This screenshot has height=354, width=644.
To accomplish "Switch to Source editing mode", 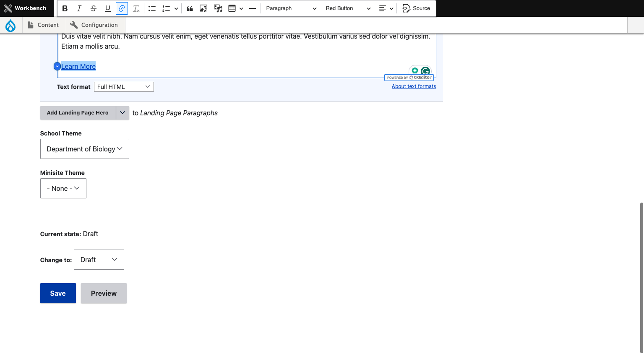I will [x=416, y=8].
